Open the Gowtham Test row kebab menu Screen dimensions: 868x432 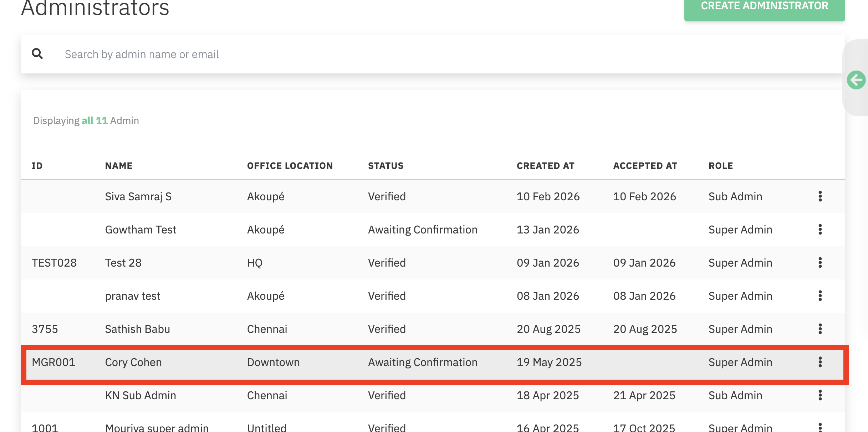(x=820, y=230)
